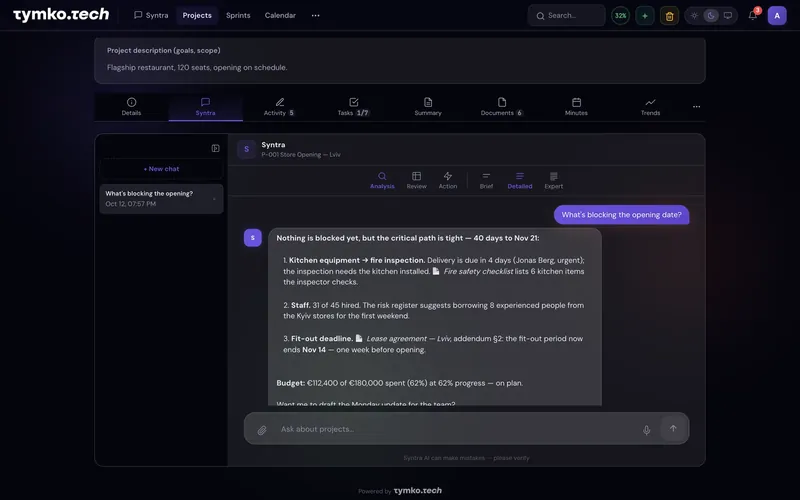Click the 32% progress indicator
Image resolution: width=800 pixels, height=500 pixels.
620,15
